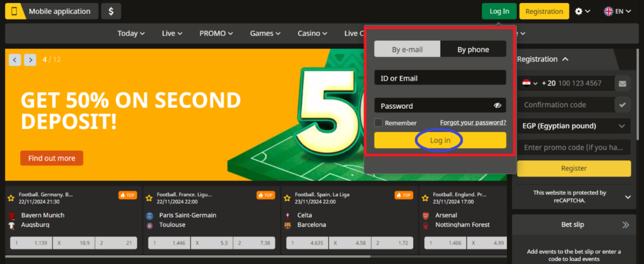
Task: Click the Arsenal team logo
Action: point(426,216)
